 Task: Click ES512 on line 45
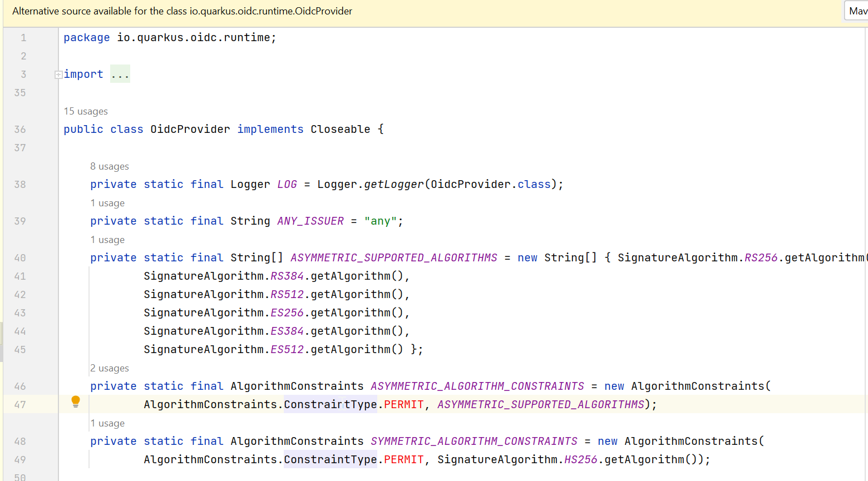(287, 349)
